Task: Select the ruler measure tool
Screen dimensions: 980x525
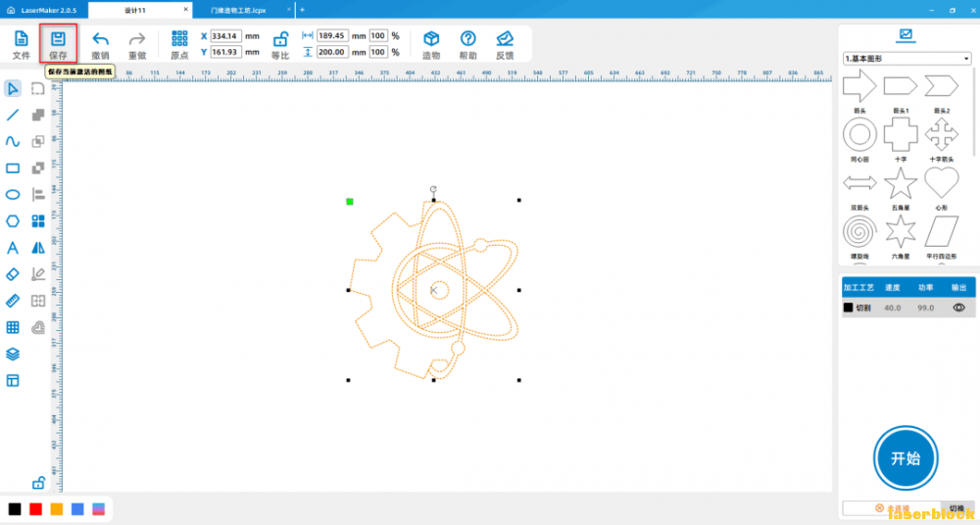Action: click(x=13, y=302)
